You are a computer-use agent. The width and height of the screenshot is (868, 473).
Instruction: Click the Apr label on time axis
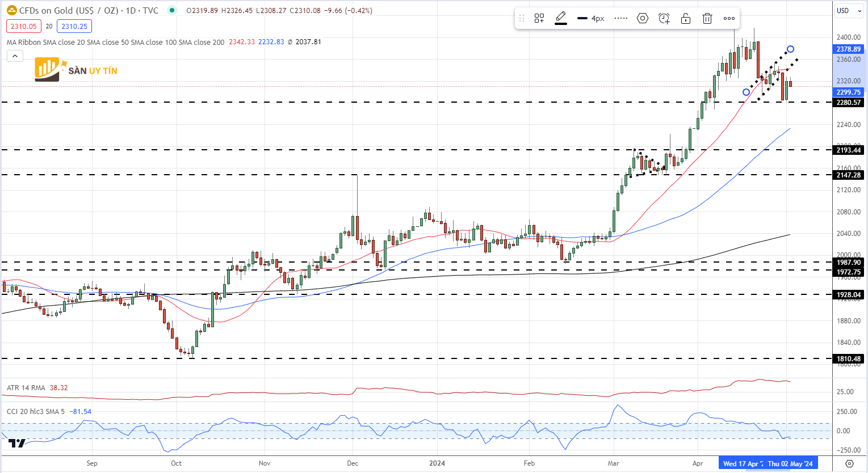tap(698, 463)
